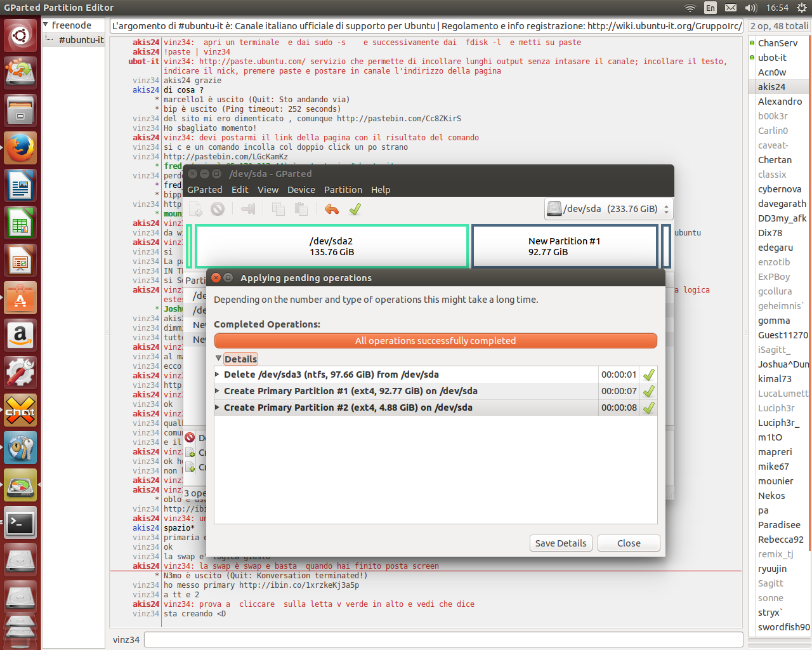Open the Partition menu
Image resolution: width=812 pixels, height=650 pixels.
[343, 190]
